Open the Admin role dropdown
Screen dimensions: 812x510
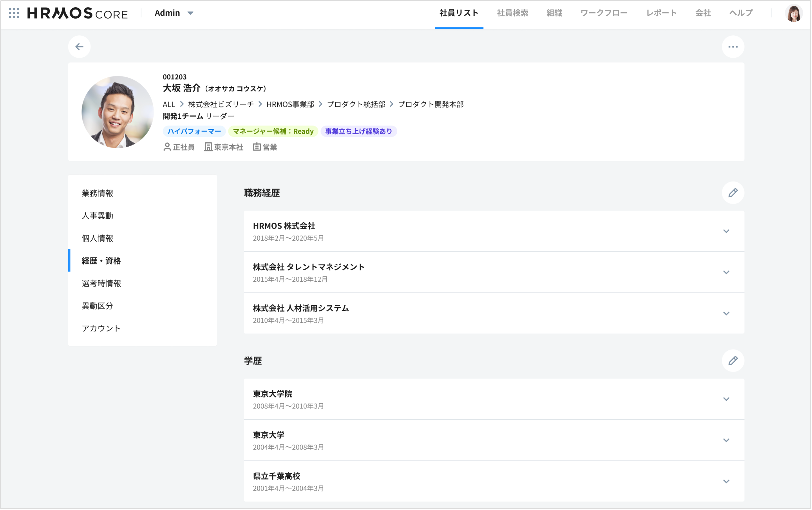174,13
